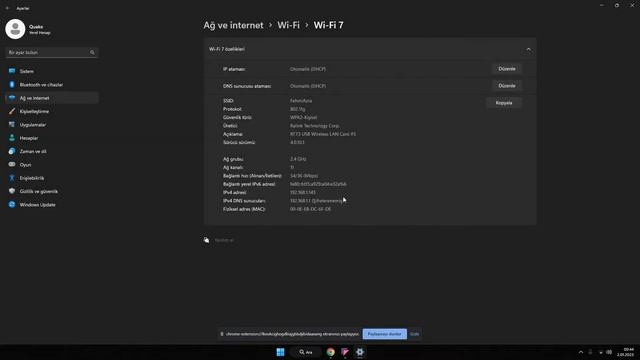Click Düzenle for IP ataması

[x=507, y=69]
